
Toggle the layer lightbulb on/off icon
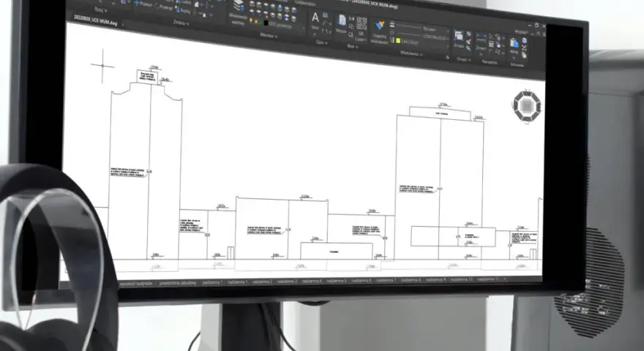point(250,20)
